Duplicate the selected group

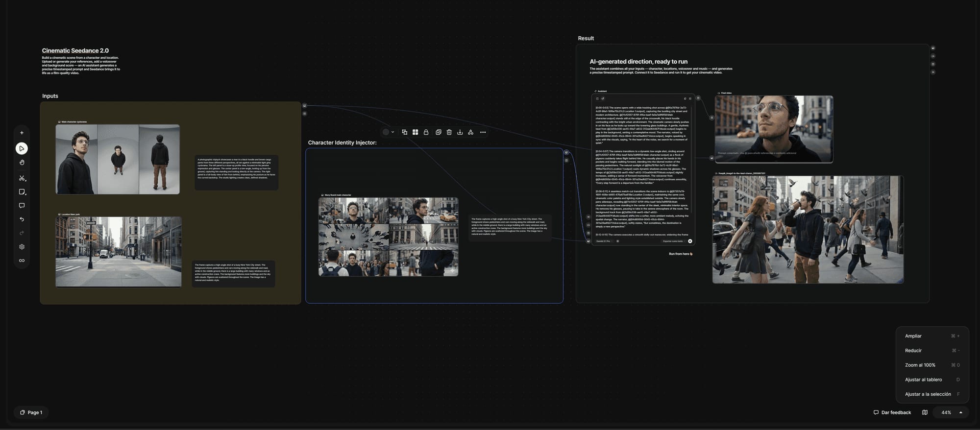[x=439, y=132]
